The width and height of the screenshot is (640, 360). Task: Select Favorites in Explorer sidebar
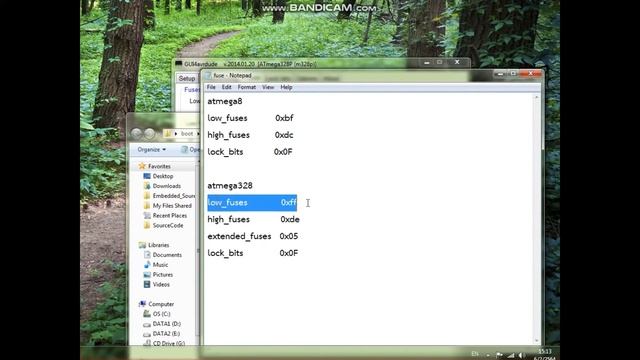click(x=159, y=167)
